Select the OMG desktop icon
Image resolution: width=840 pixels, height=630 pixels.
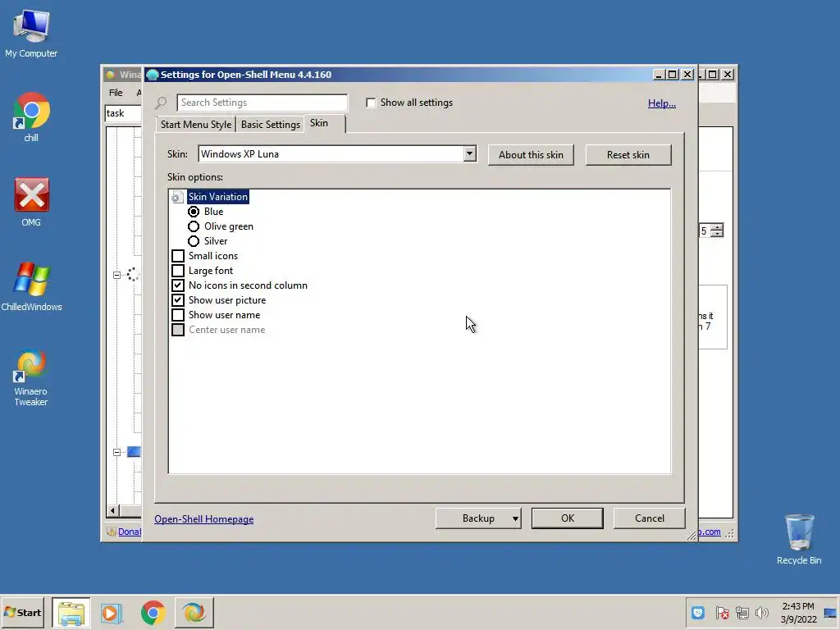tap(31, 202)
